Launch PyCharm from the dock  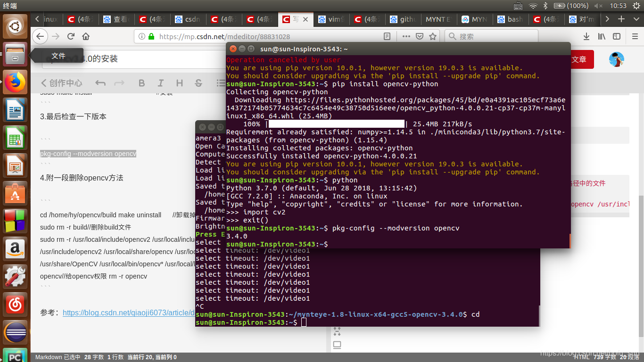pos(16,355)
